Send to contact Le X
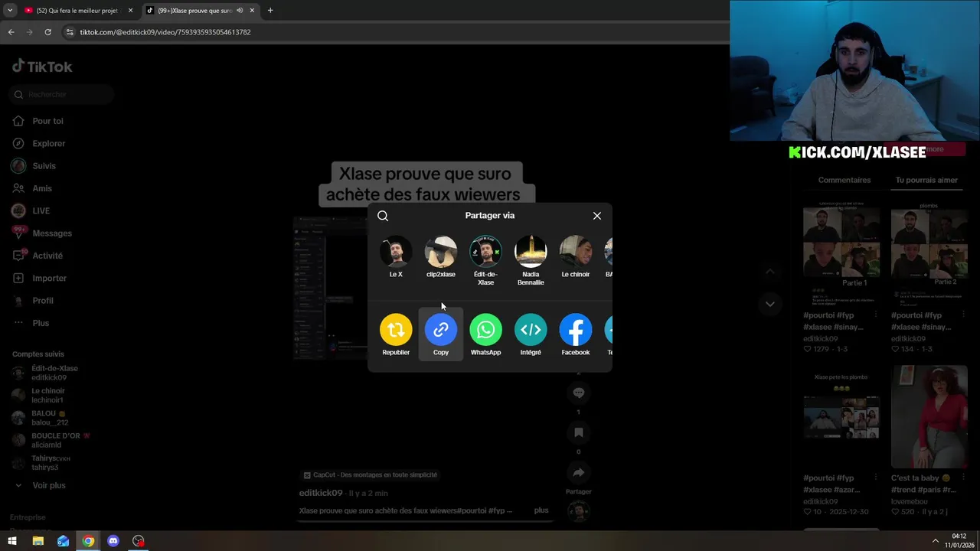This screenshot has height=551, width=980. (396, 257)
